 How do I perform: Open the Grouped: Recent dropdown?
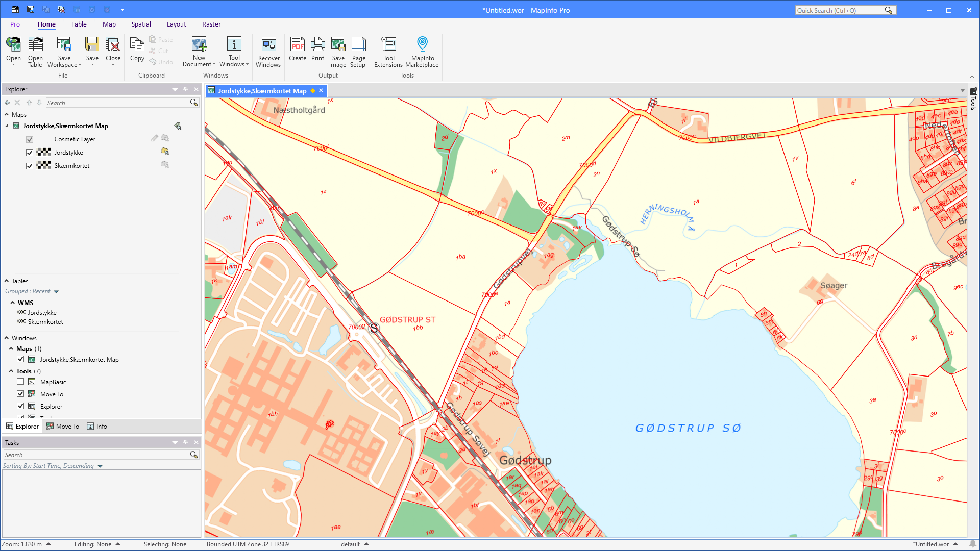coord(56,292)
